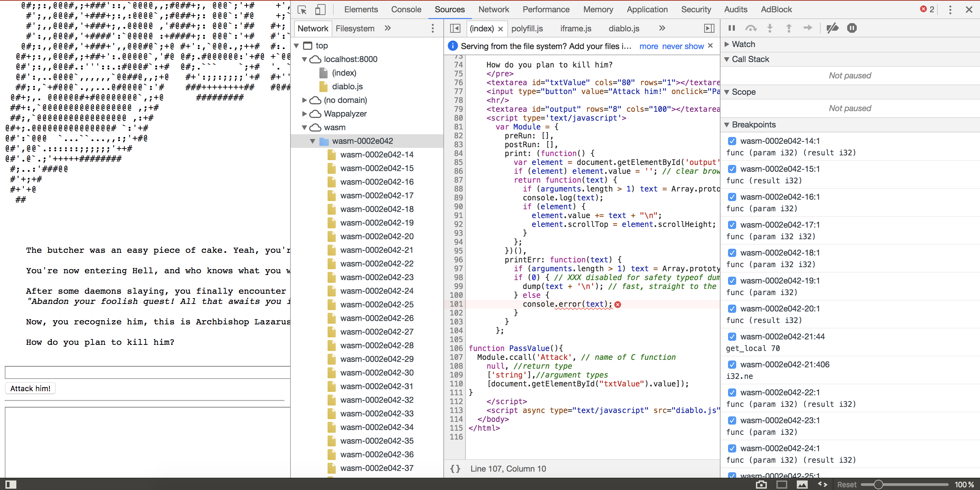This screenshot has height=490, width=980.
Task: Click the Step arrow debugger icon
Action: tap(808, 28)
